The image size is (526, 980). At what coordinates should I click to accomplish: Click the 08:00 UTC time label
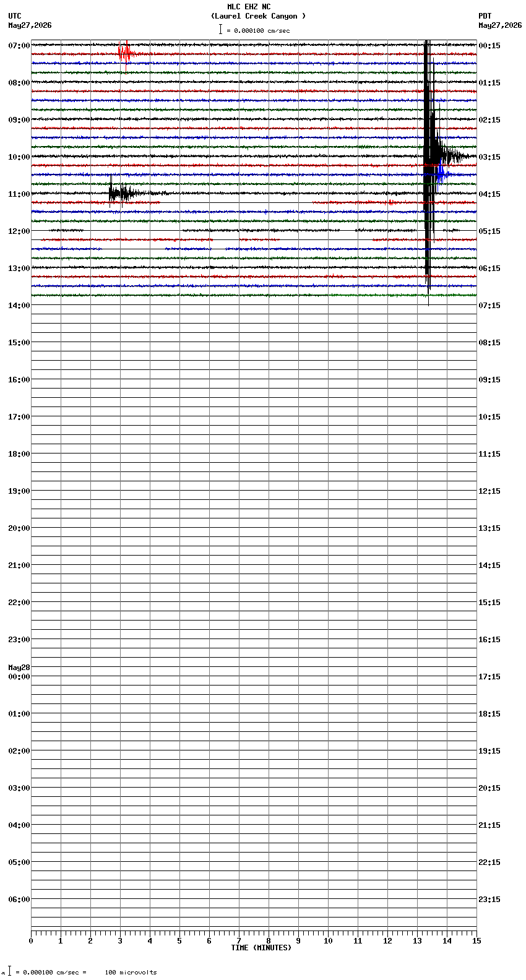click(19, 82)
